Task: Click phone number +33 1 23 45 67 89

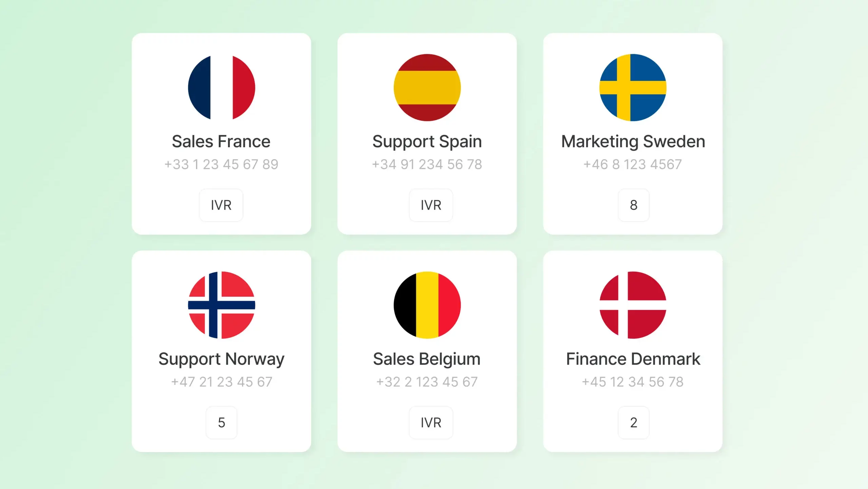Action: [221, 164]
